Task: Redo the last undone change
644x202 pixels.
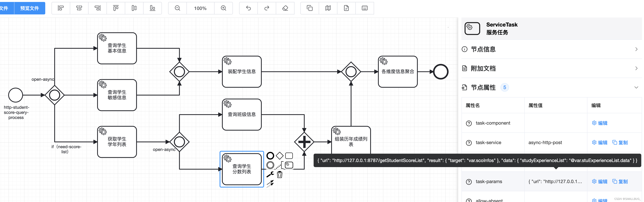Action: pyautogui.click(x=267, y=8)
